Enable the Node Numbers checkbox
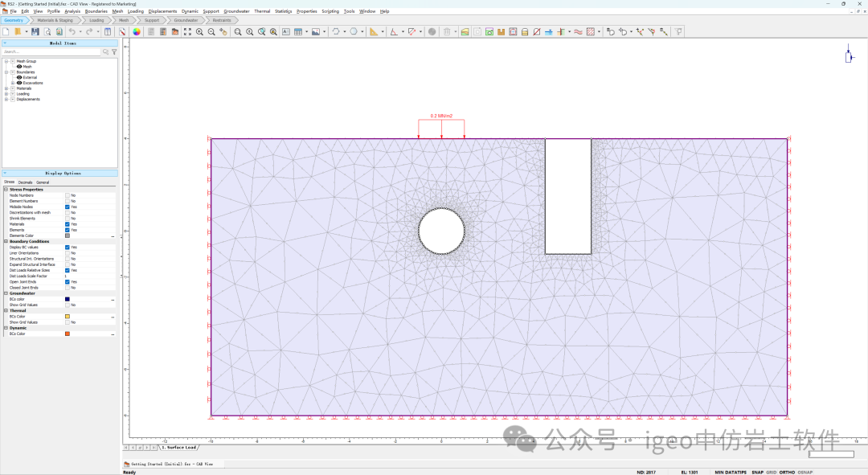Screen dimensions: 868x475 pos(68,195)
